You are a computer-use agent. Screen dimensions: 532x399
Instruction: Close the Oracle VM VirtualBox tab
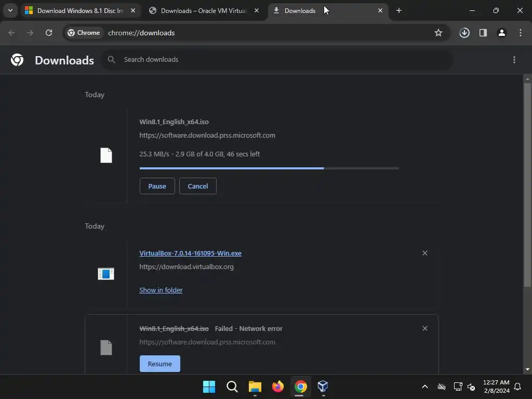pos(257,11)
